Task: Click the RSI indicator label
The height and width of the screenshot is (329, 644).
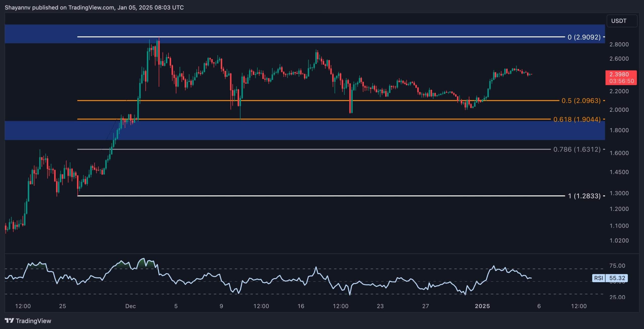Action: (598, 278)
